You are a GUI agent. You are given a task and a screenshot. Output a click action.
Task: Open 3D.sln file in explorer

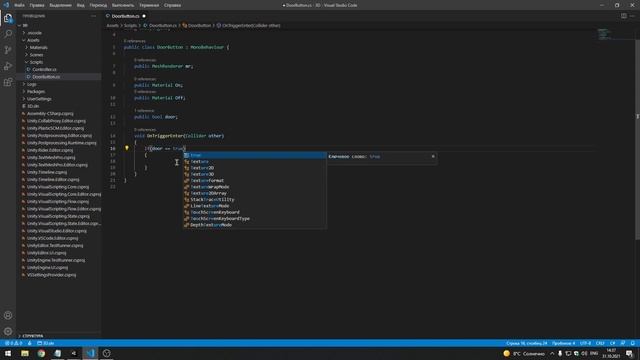point(33,106)
